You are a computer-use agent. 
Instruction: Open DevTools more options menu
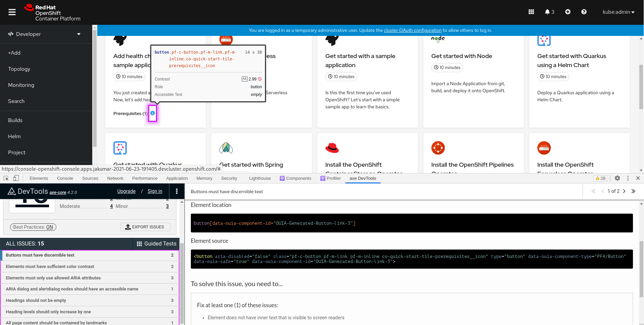point(628,178)
